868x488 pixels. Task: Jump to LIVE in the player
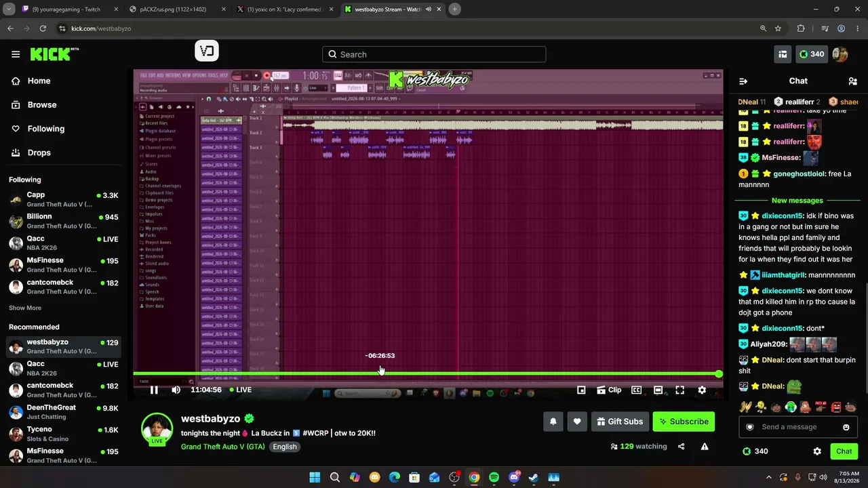240,390
